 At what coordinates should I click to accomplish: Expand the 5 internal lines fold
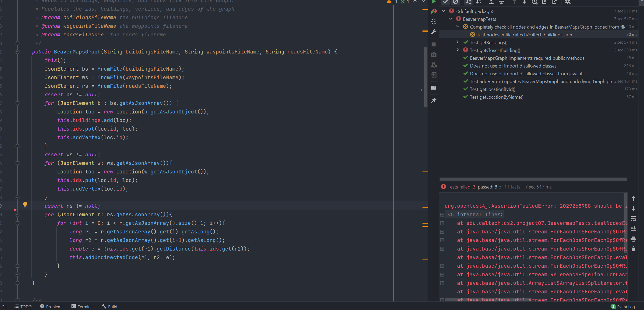click(442, 214)
